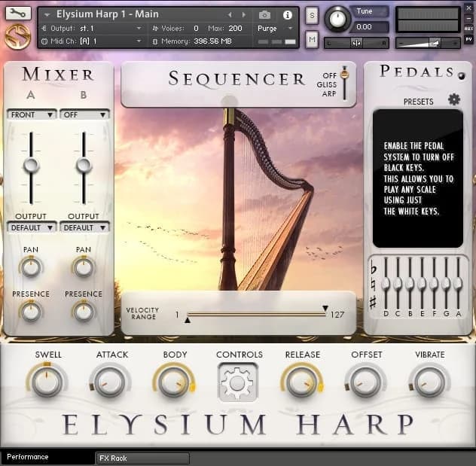Click the BODY knob
The width and height of the screenshot is (476, 466).
(x=174, y=382)
